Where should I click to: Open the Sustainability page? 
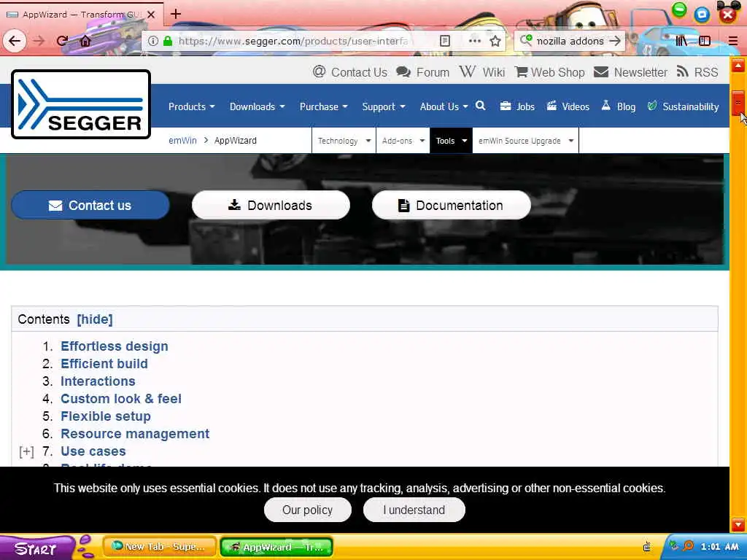pyautogui.click(x=683, y=106)
